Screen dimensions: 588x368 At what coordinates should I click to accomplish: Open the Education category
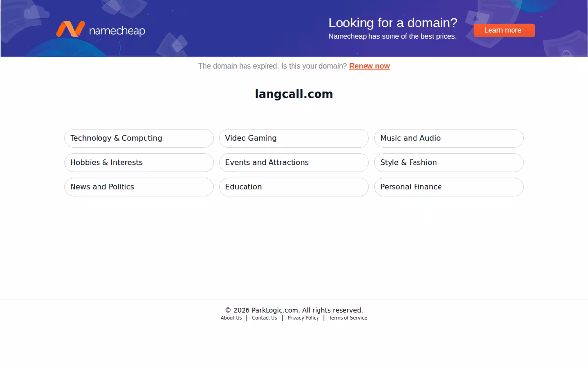tap(294, 187)
